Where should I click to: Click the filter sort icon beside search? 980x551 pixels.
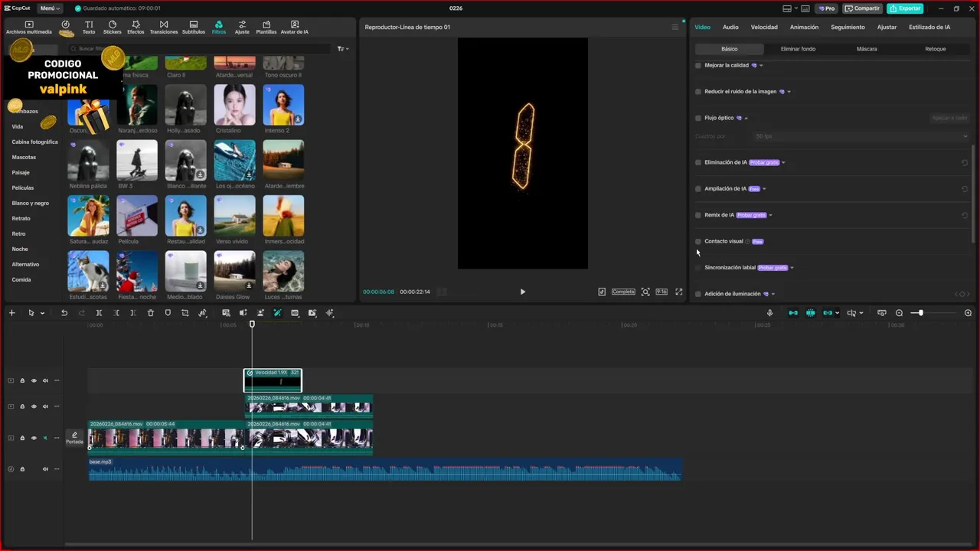point(342,48)
